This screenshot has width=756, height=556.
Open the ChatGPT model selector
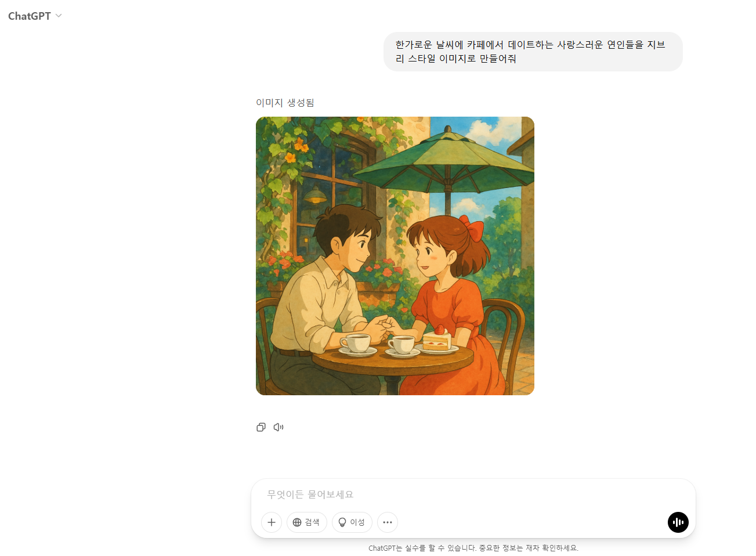pyautogui.click(x=35, y=16)
